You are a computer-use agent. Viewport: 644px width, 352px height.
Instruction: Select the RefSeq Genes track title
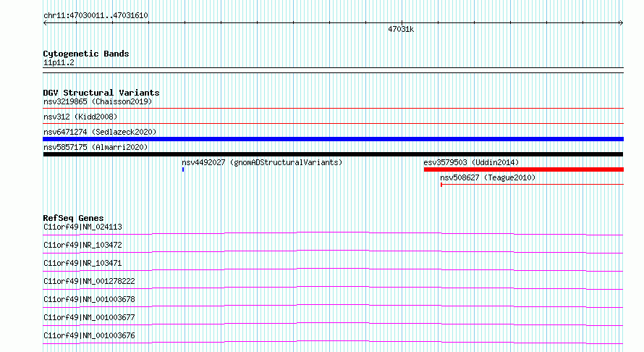(73, 218)
